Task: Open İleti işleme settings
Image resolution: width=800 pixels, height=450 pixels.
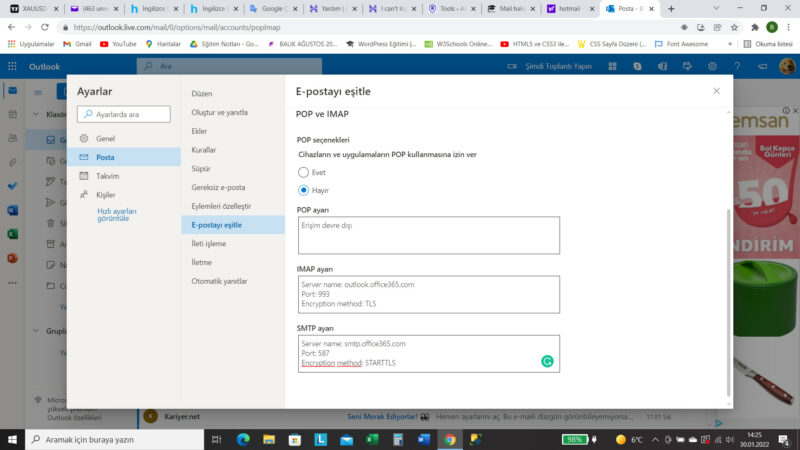Action: (x=233, y=244)
